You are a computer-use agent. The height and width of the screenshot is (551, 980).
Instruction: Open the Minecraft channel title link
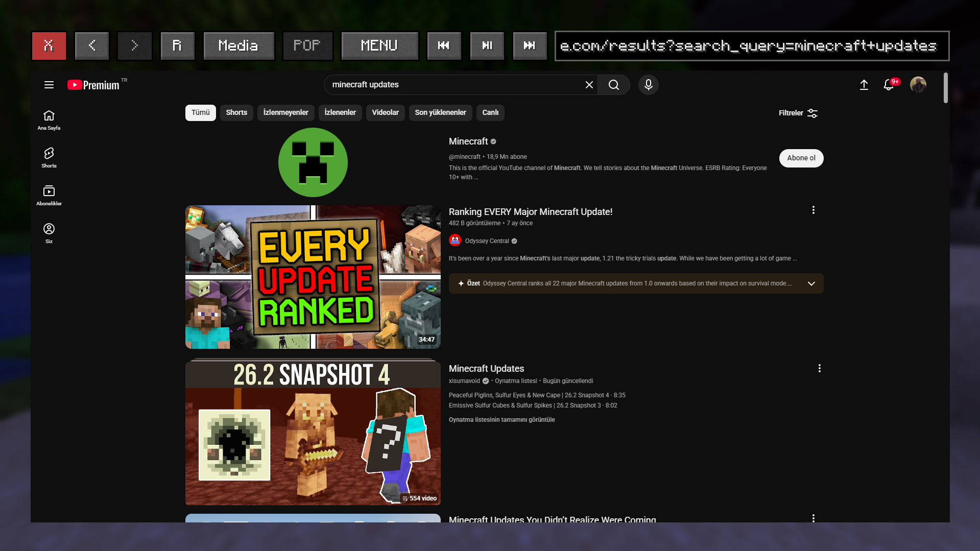(468, 141)
